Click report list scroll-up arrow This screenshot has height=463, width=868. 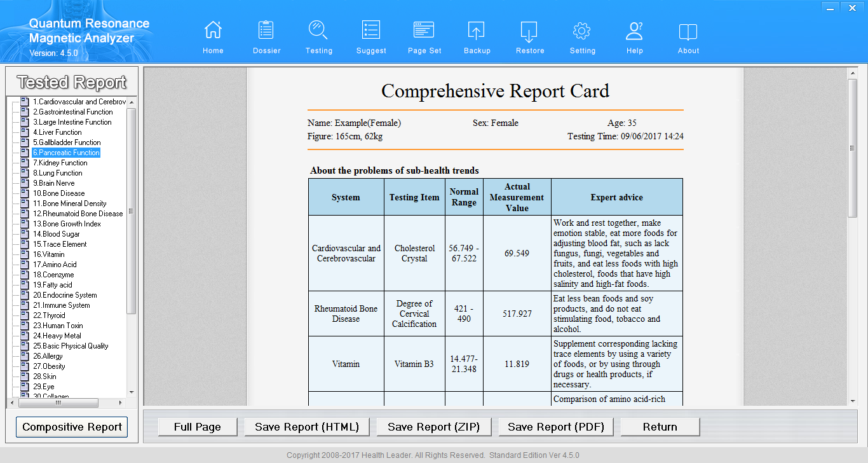(x=132, y=102)
